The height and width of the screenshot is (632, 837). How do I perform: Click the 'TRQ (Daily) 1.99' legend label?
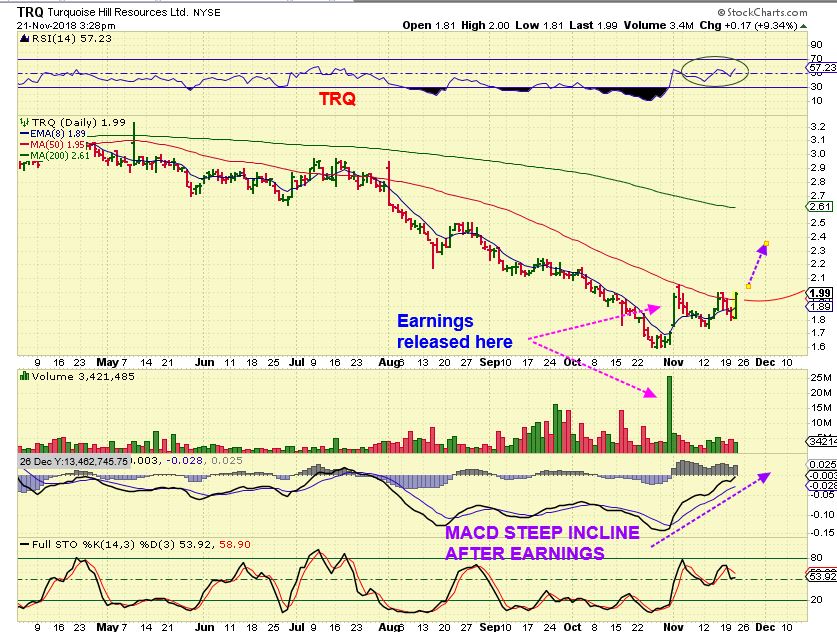click(78, 122)
